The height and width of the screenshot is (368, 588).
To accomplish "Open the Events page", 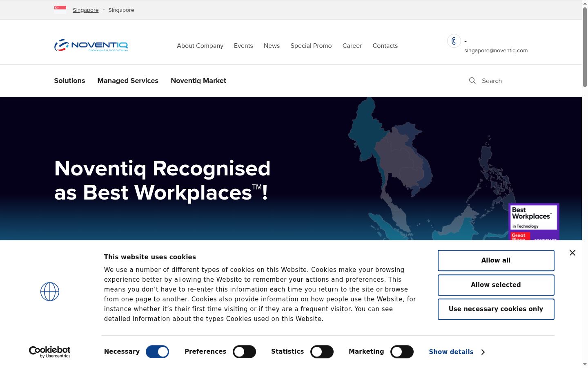I will click(243, 46).
